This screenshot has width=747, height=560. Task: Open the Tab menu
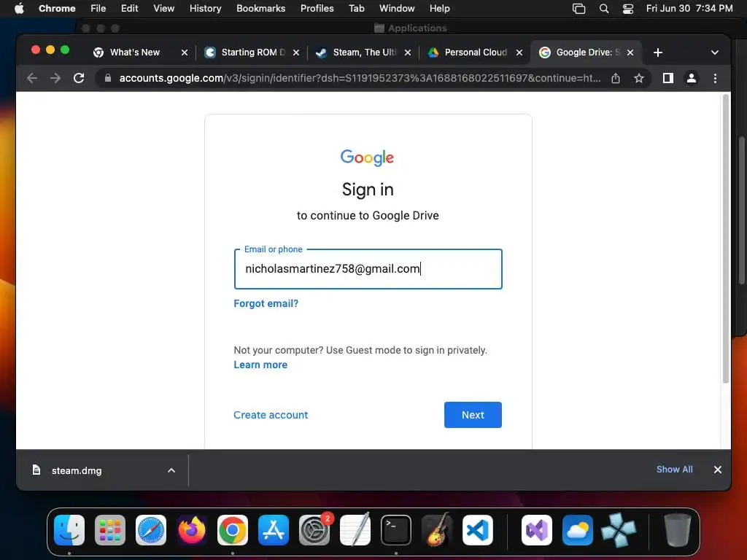click(356, 9)
